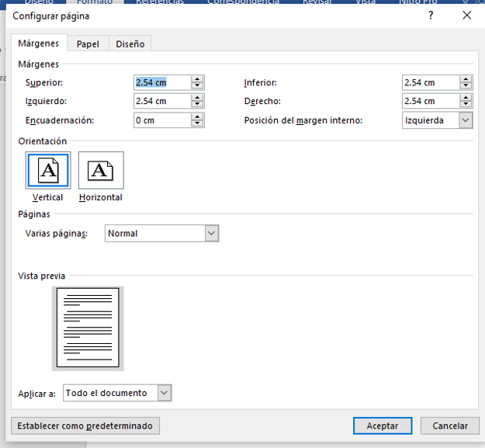
Task: Decrease the Derecho margin with down arrow
Action: point(466,105)
